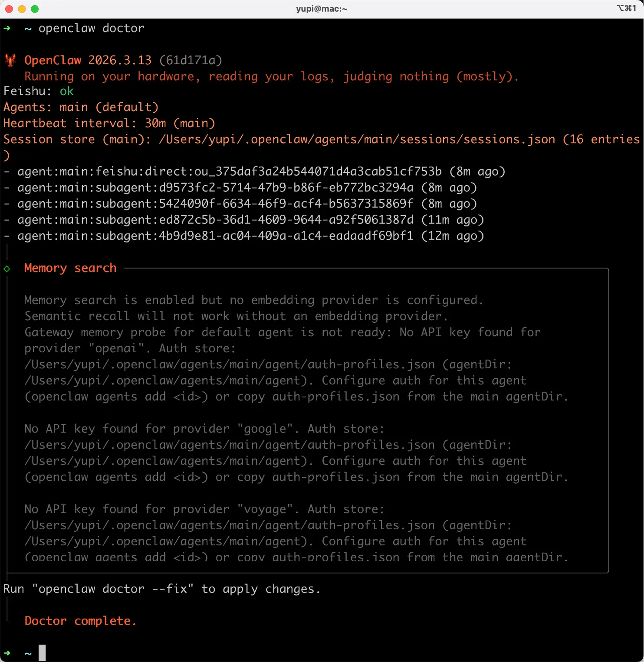
Task: Click the "openclaw doctor --fix" suggestion text
Action: pyautogui.click(x=113, y=589)
